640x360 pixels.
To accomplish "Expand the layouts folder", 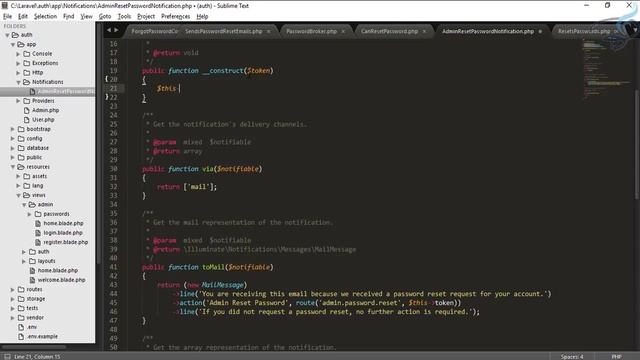I will pos(24,261).
